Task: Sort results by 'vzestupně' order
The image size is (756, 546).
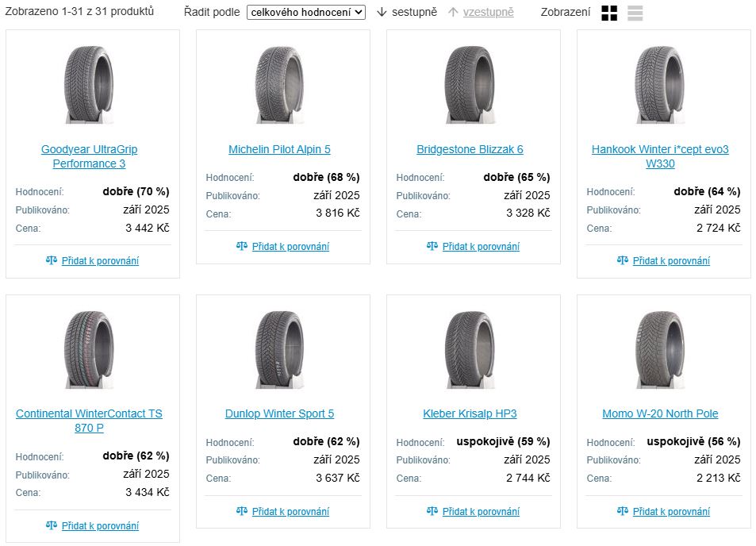Action: point(488,12)
